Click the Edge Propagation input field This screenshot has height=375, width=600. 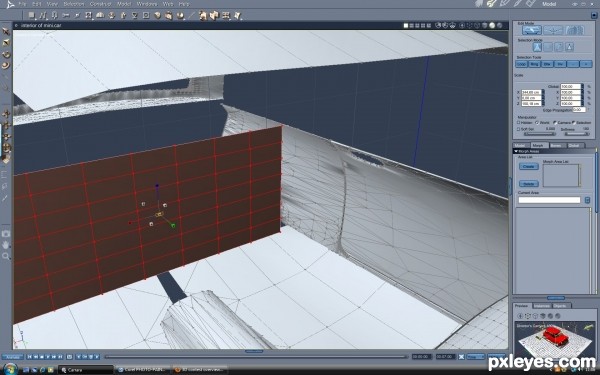pyautogui.click(x=579, y=110)
